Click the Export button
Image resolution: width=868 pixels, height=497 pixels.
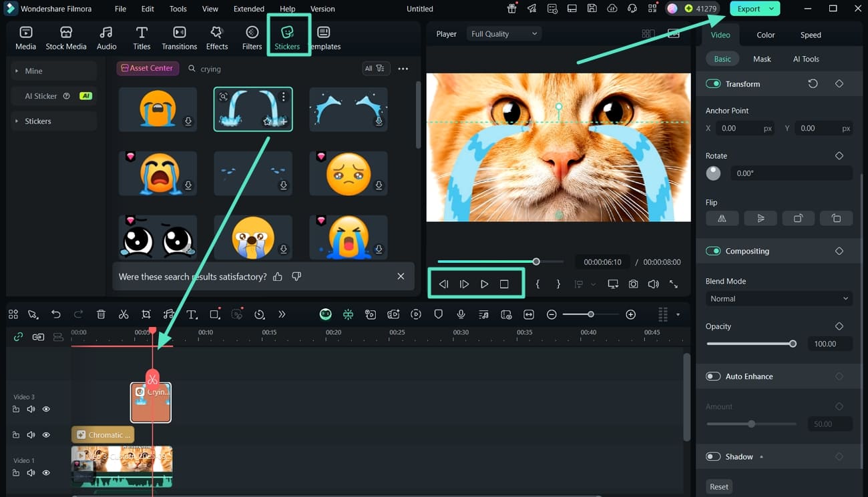tap(748, 9)
